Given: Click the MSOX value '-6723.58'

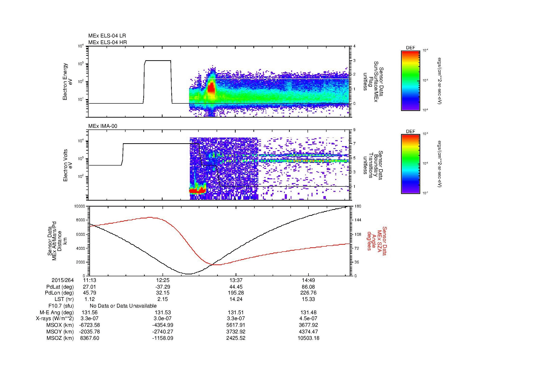Looking at the screenshot, I should (x=89, y=325).
